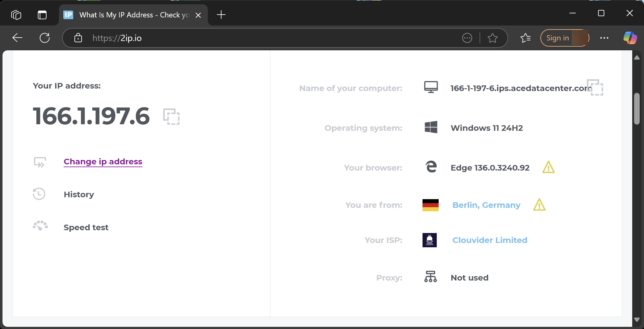Screen dimensions: 644x329
Task: Open the Workspaces button
Action: tap(16, 15)
